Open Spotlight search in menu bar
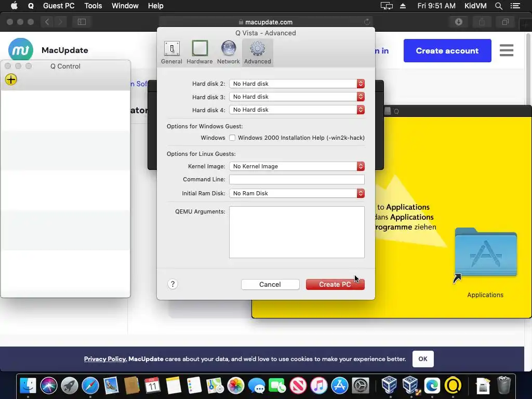Viewport: 532px width, 399px height. (x=498, y=6)
